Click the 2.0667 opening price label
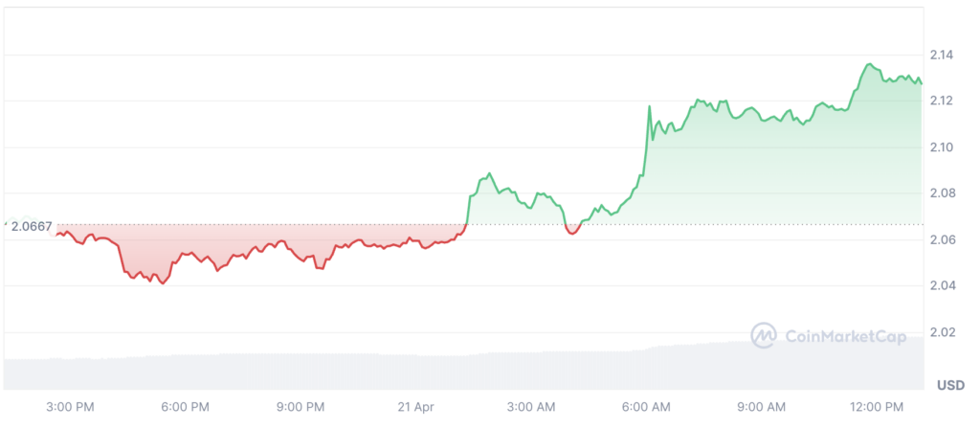Image resolution: width=980 pixels, height=429 pixels. [32, 225]
